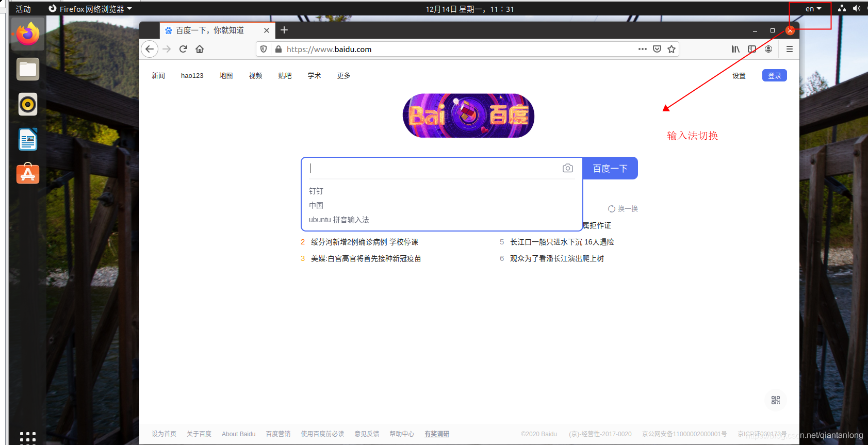This screenshot has width=868, height=445.
Task: Click 百度一下 search button
Action: point(610,168)
